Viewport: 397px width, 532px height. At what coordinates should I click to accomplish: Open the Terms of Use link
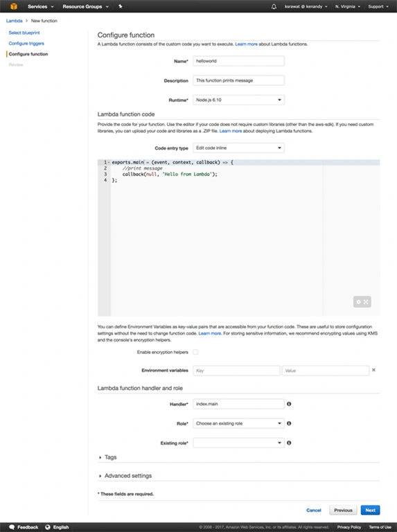click(380, 527)
